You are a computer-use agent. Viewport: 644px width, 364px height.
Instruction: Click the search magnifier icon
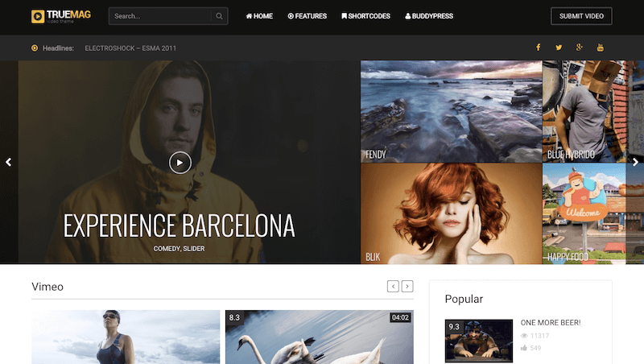click(x=219, y=16)
